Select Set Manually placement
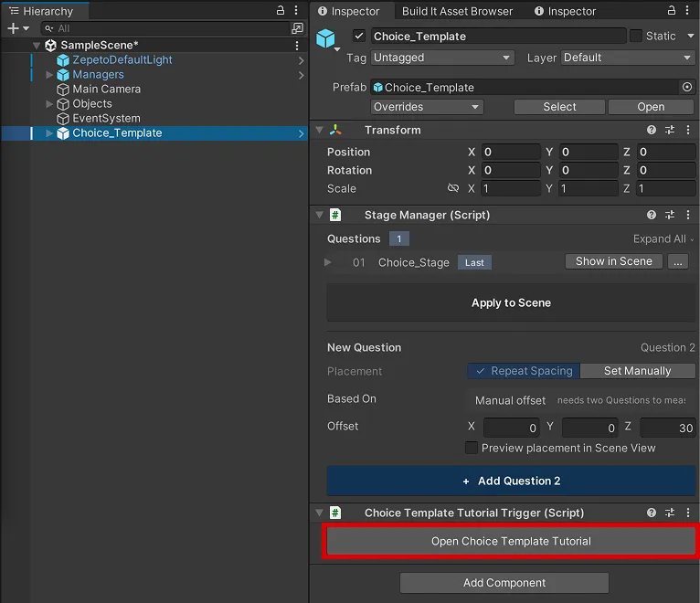The height and width of the screenshot is (603, 700). pos(637,371)
